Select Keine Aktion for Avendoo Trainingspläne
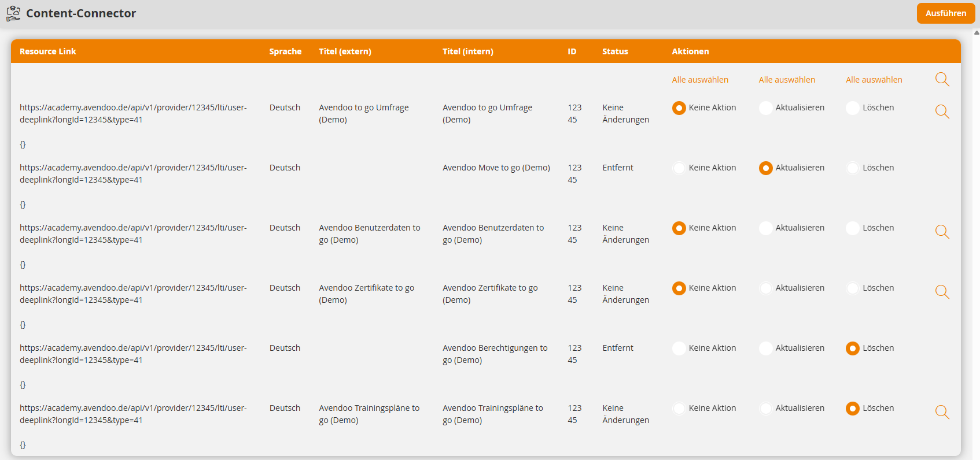 coord(679,408)
